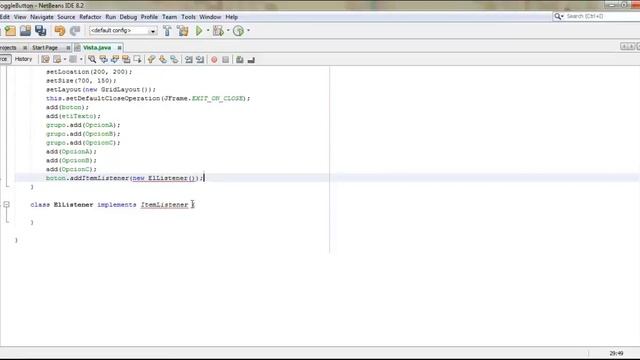The height and width of the screenshot is (360, 640).
Task: Click the setLayout(new GridLayout()) line
Action: (x=101, y=89)
